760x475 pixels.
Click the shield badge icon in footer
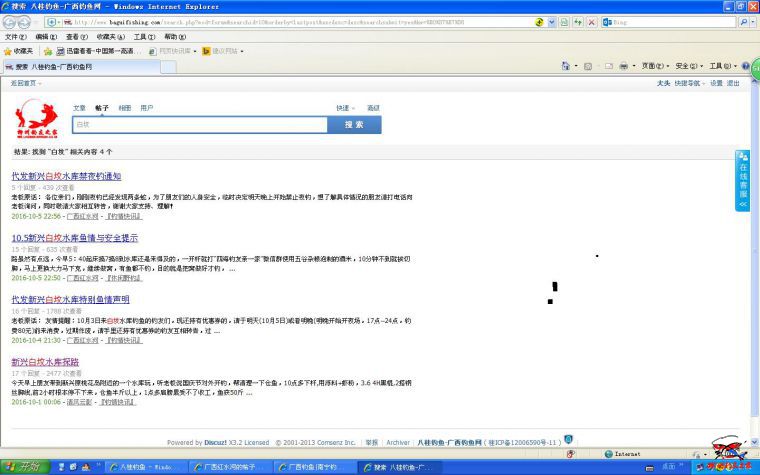pyautogui.click(x=569, y=440)
